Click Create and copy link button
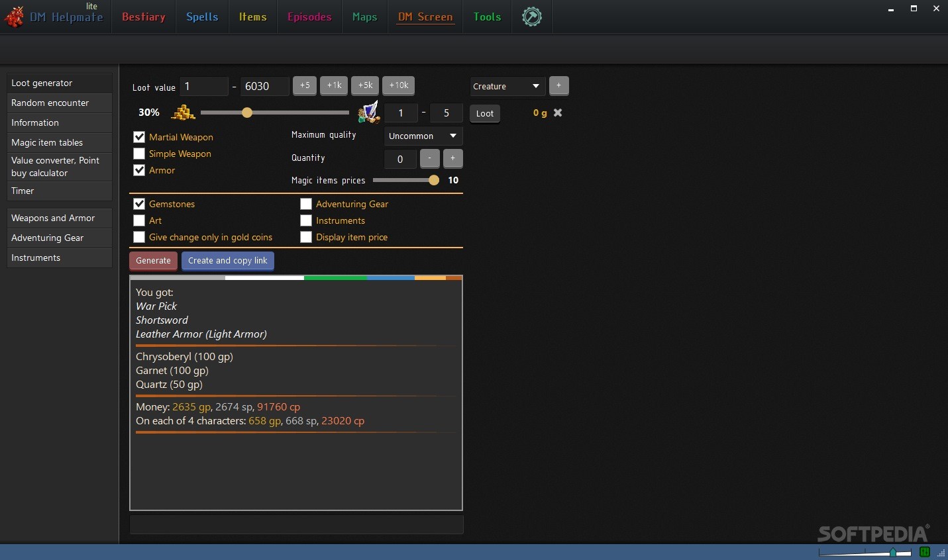The height and width of the screenshot is (560, 948). (x=228, y=261)
